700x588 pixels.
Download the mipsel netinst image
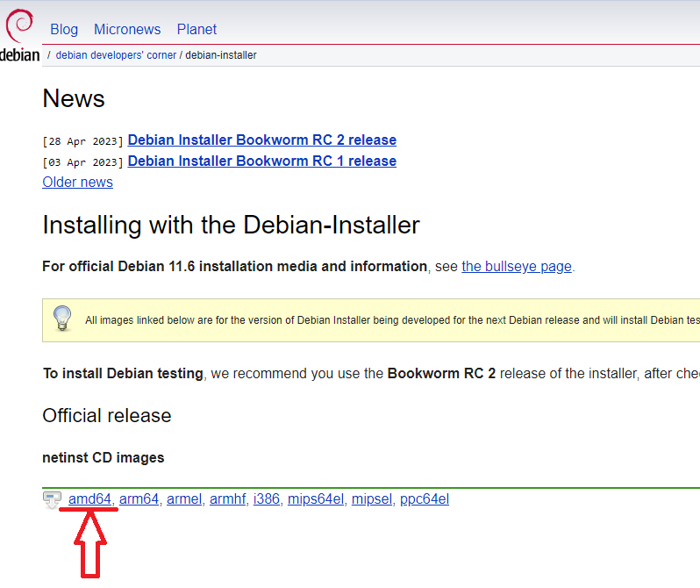372,499
